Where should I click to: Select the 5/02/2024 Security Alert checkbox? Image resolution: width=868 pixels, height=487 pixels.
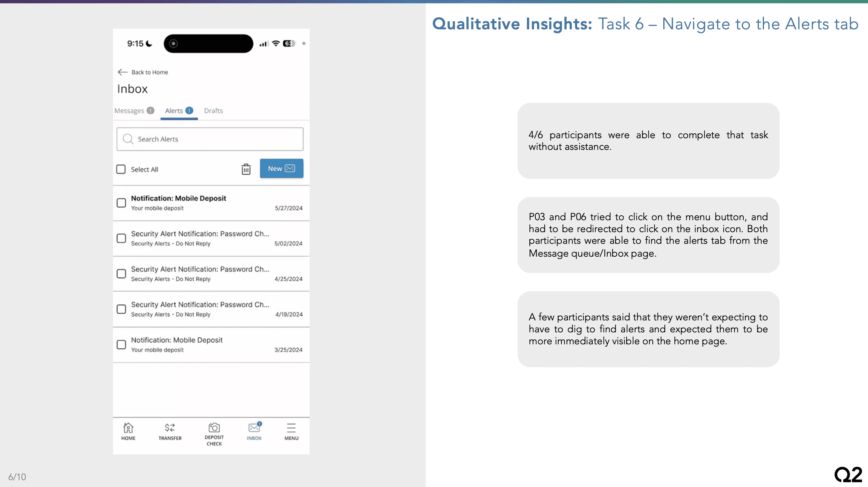coord(121,238)
